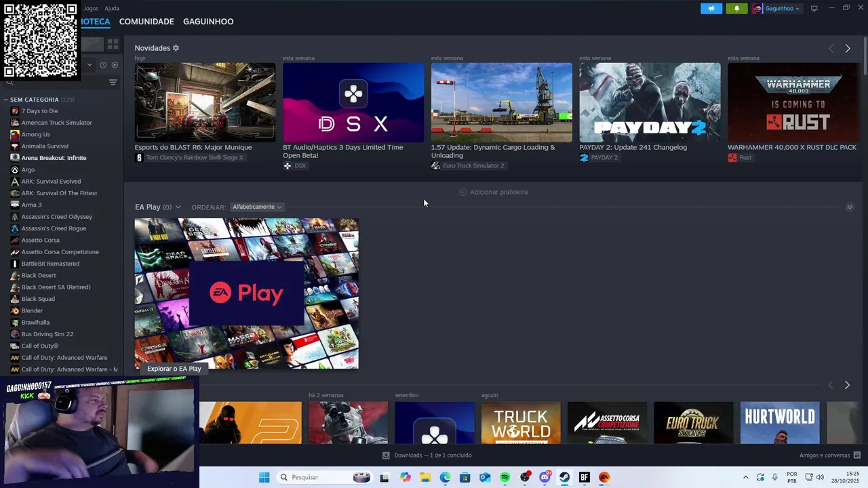Switch library to grid view icon
Image resolution: width=868 pixels, height=488 pixels.
(x=113, y=44)
